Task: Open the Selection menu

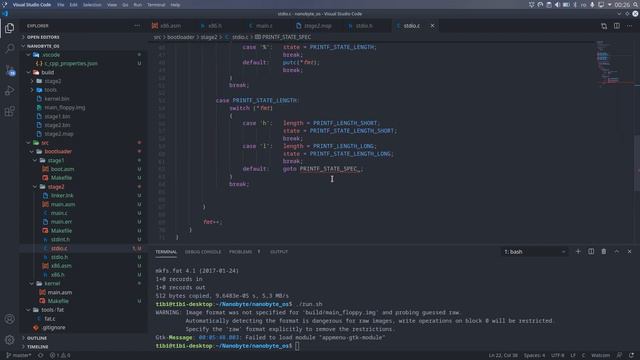Action: (x=92, y=5)
